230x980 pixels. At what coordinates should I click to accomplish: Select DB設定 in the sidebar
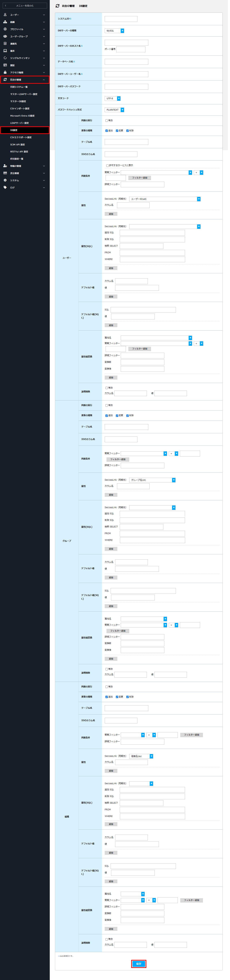25,130
